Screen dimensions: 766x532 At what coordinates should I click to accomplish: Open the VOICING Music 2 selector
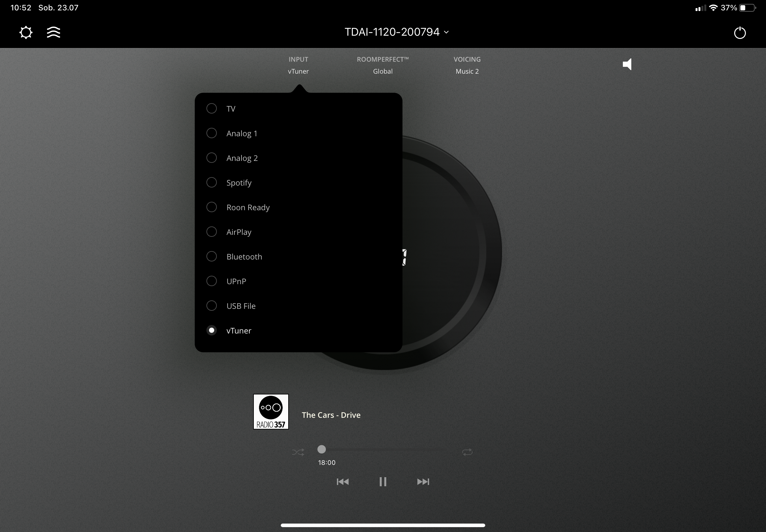(467, 65)
